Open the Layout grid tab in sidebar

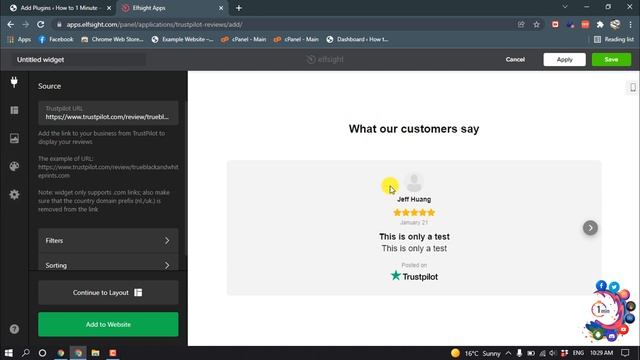(x=14, y=110)
